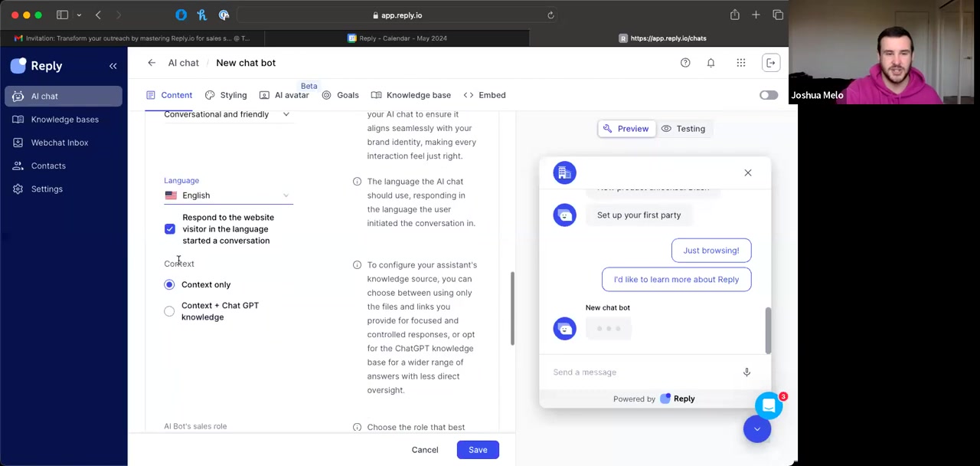The image size is (980, 466).
Task: Click the microphone icon in chat
Action: tap(746, 372)
